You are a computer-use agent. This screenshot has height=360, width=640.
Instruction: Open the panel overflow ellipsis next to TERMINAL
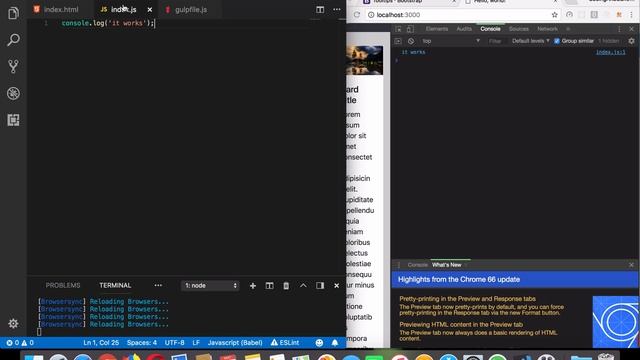click(x=158, y=285)
